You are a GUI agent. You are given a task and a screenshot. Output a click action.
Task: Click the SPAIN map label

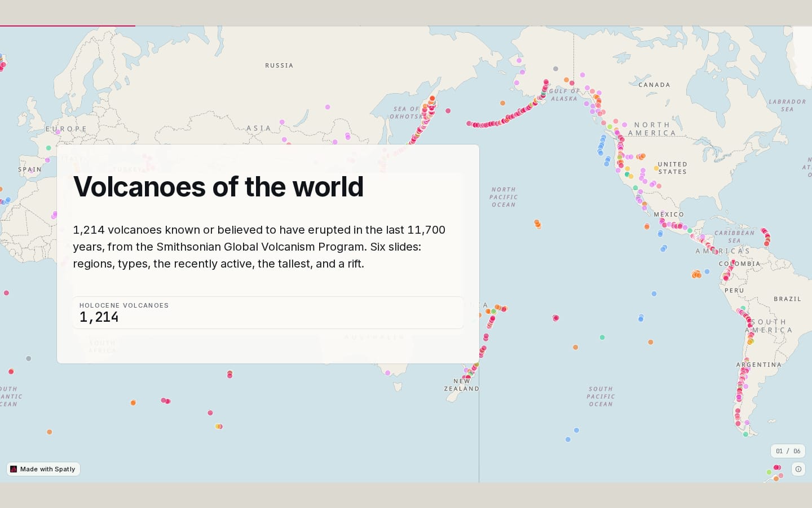tap(30, 169)
